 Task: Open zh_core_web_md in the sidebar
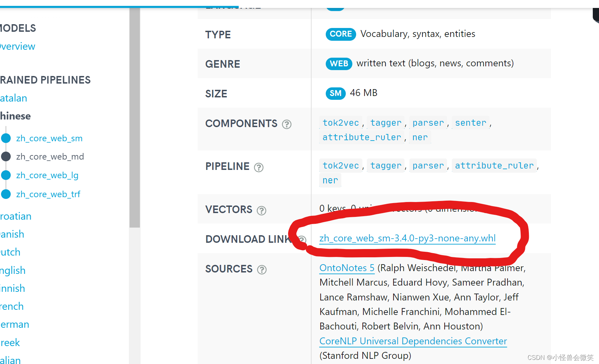(x=50, y=157)
